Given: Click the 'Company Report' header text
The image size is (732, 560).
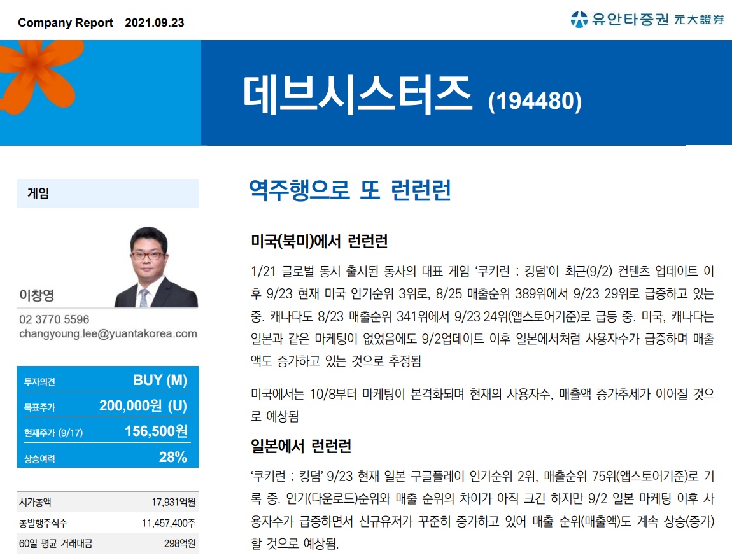Looking at the screenshot, I should [x=66, y=22].
